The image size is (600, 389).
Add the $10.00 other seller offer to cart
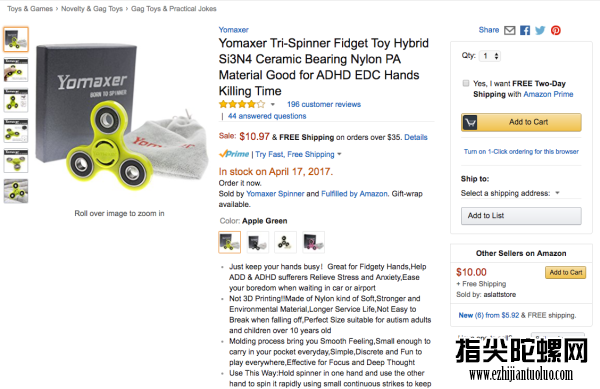click(565, 272)
